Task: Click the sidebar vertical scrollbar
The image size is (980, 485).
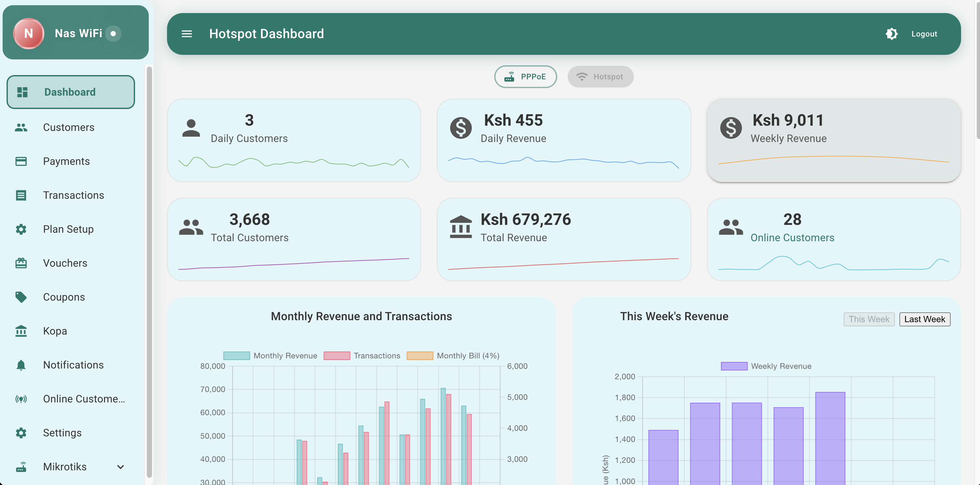Action: tap(149, 266)
